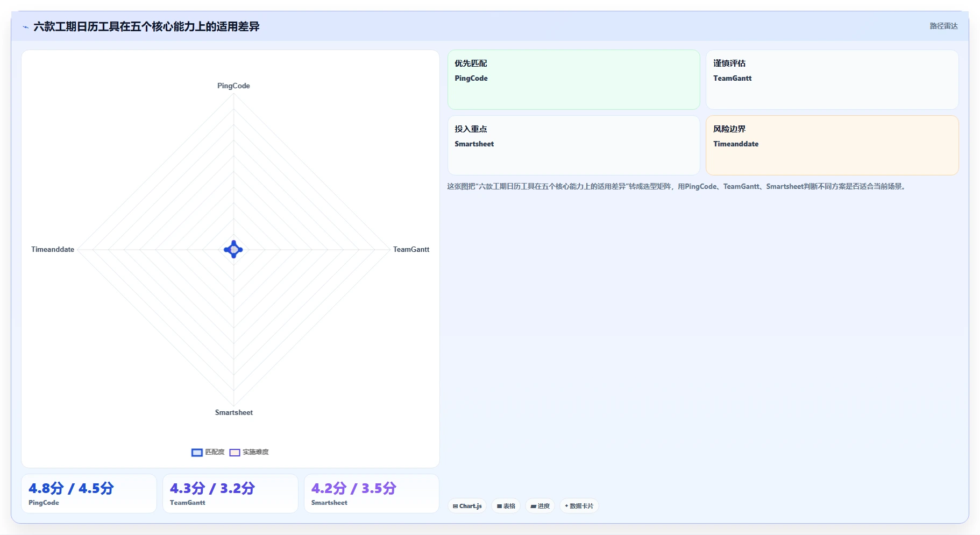Toggle the 实施难度 legend item
The width and height of the screenshot is (980, 535).
(x=249, y=452)
